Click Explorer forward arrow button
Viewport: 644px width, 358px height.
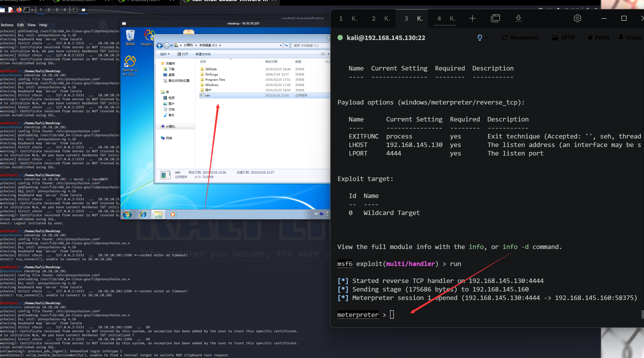point(166,45)
